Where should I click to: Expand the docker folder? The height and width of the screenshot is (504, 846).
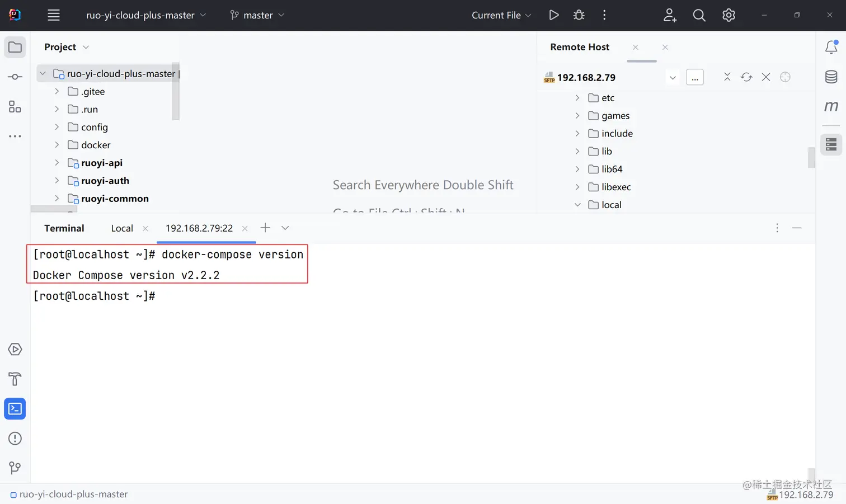pyautogui.click(x=57, y=145)
